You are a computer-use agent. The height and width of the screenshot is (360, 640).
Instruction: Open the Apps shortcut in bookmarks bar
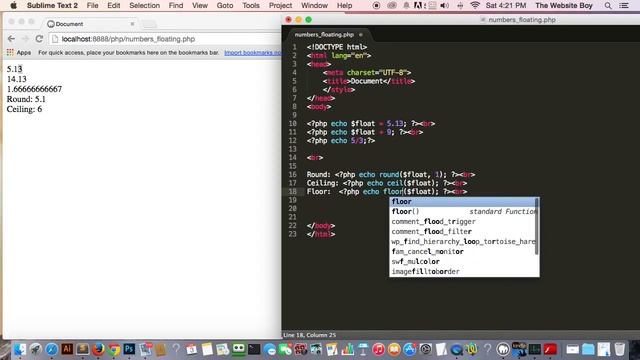19,52
